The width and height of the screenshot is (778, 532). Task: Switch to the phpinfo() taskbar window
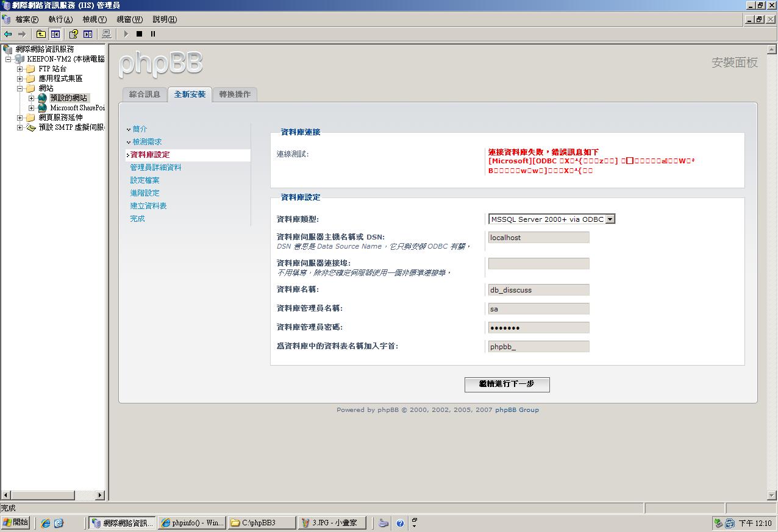pos(191,523)
